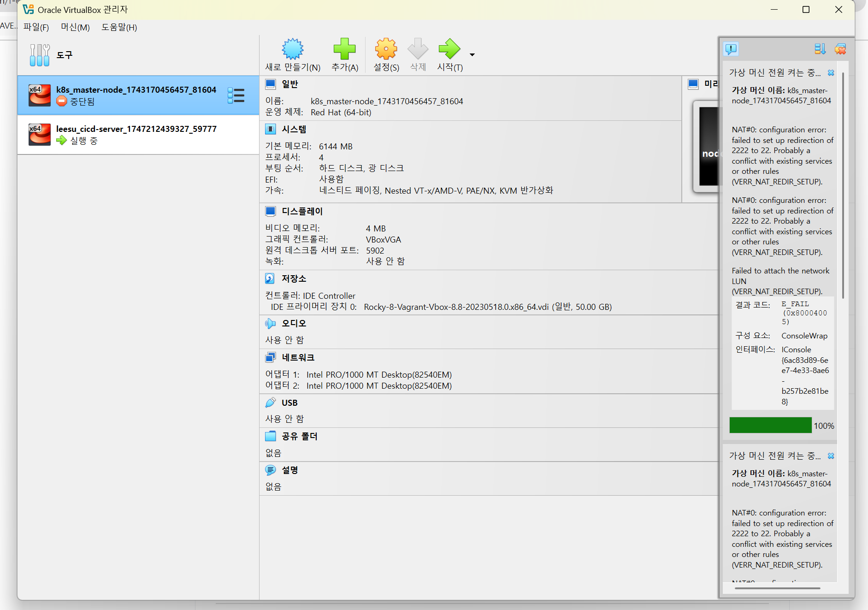The height and width of the screenshot is (610, 868).
Task: Click the Add (추가) green plus icon
Action: tap(344, 49)
